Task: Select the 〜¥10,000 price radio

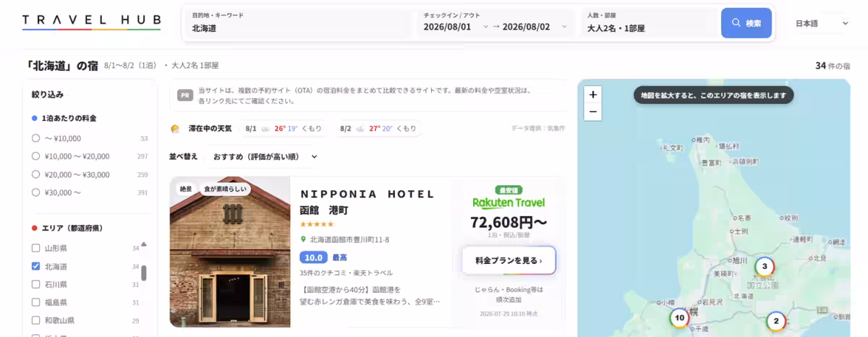Action: [x=36, y=138]
